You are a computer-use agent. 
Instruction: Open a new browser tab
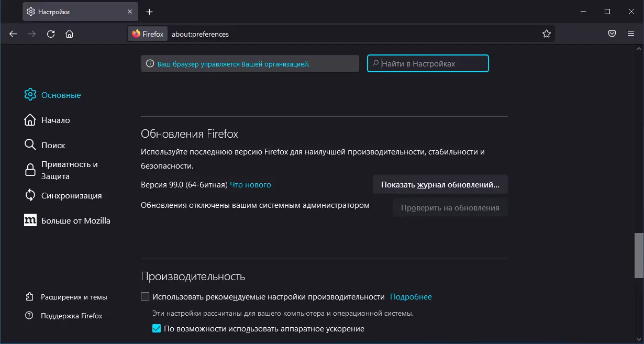[x=150, y=11]
